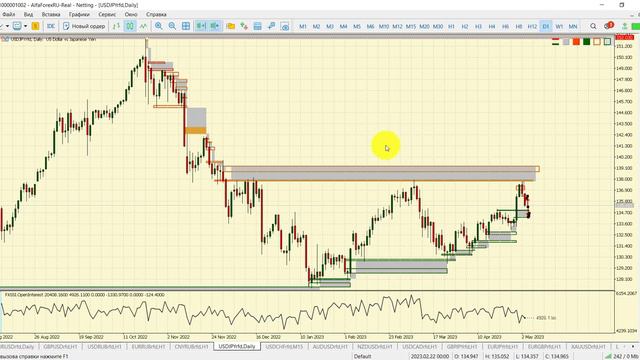Select the M5 timeframe
Viewport: 640px width, 360px height.
(357, 26)
